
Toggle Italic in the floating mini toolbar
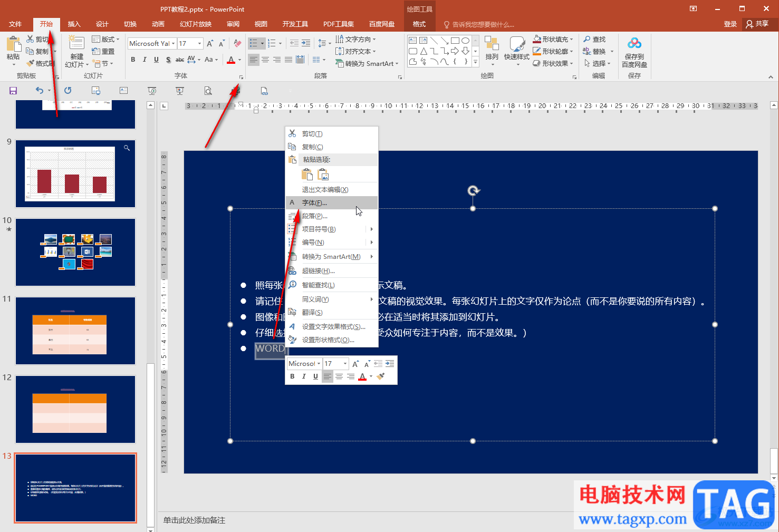point(304,376)
